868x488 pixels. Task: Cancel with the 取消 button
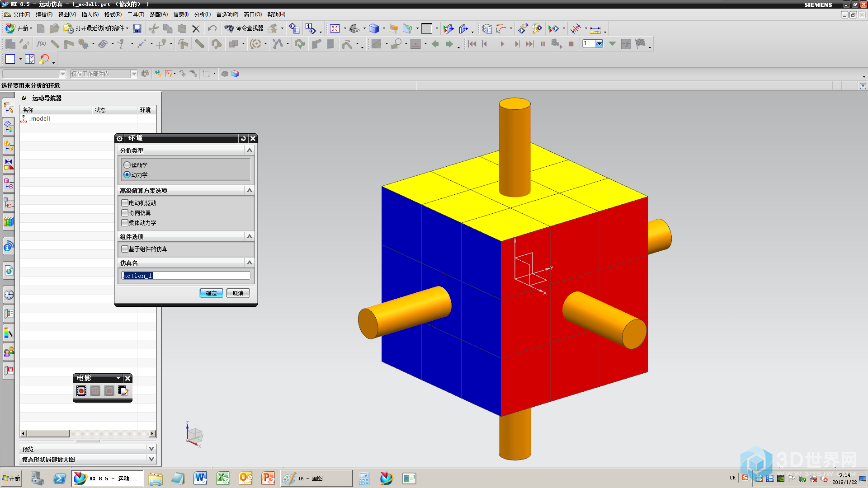(x=238, y=293)
